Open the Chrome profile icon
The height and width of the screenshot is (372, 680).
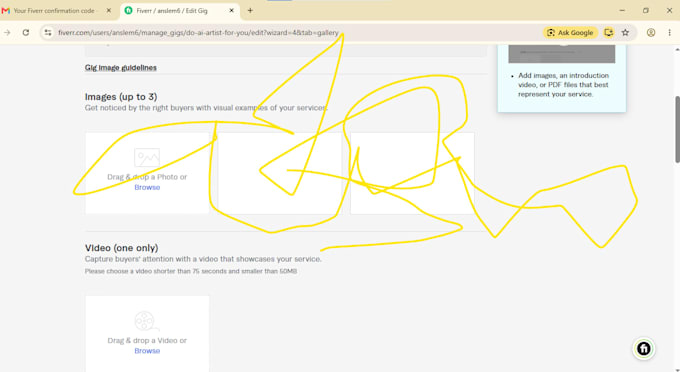651,33
